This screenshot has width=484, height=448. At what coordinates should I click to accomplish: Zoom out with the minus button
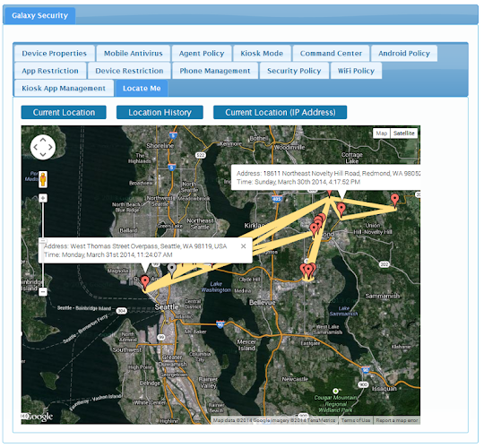pyautogui.click(x=43, y=292)
